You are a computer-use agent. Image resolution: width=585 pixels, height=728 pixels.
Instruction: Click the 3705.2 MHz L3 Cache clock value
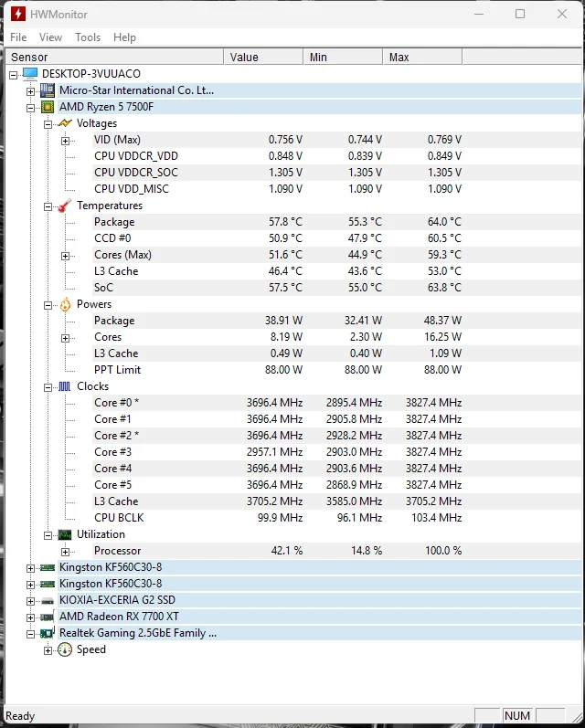[274, 501]
